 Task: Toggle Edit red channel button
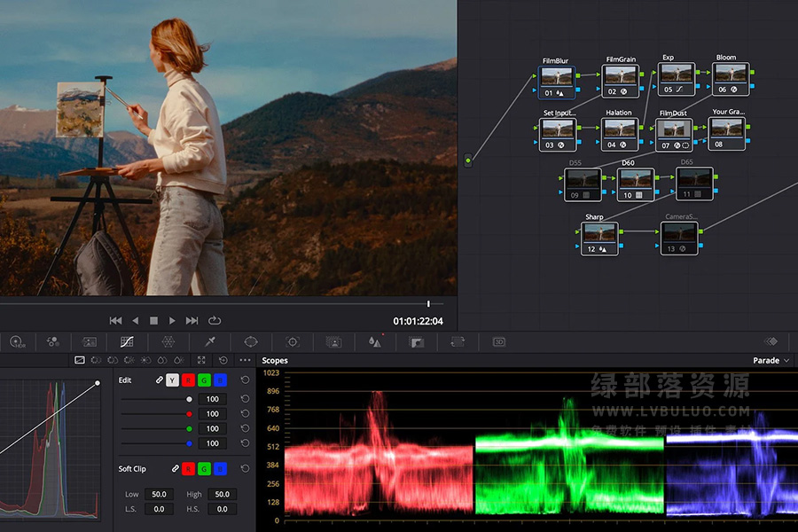coord(188,380)
